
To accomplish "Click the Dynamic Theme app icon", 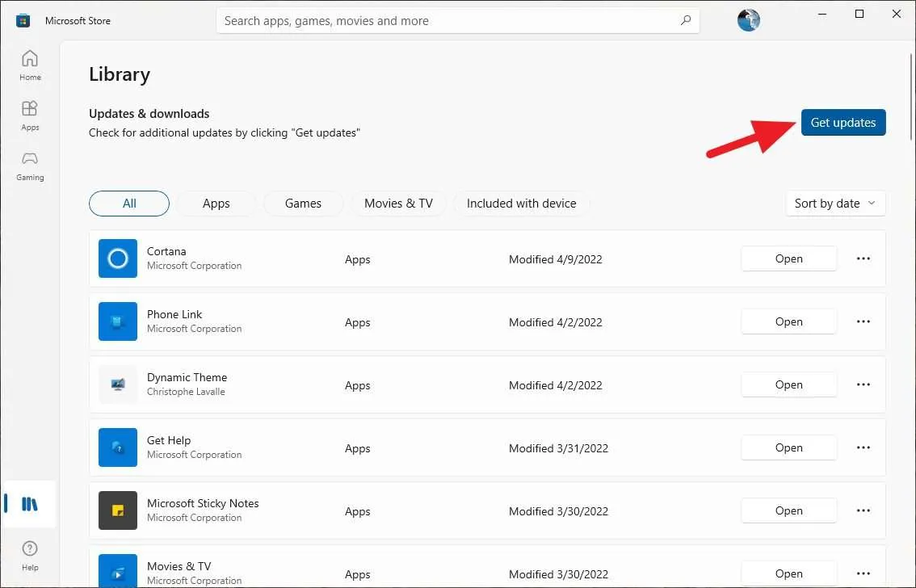I will 118,384.
